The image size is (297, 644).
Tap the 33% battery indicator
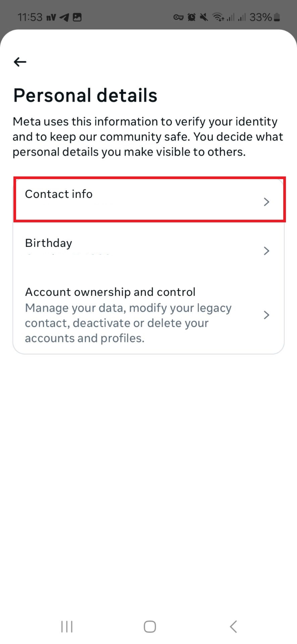click(265, 17)
